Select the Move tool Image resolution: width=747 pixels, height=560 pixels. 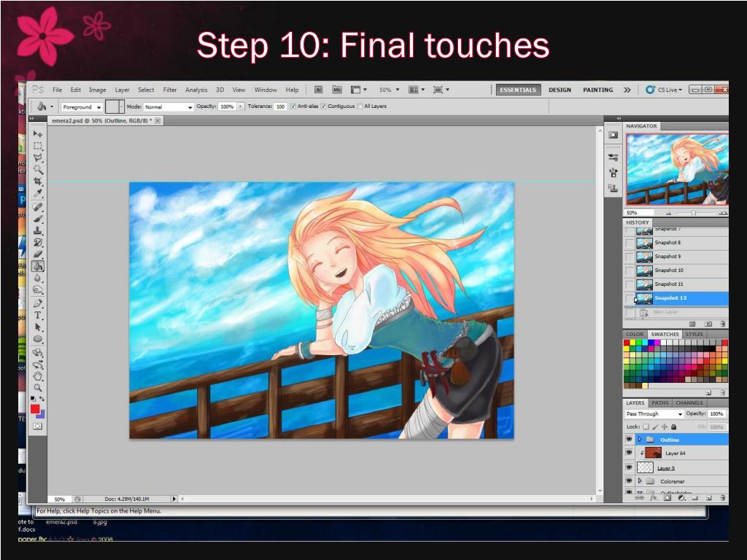point(38,134)
